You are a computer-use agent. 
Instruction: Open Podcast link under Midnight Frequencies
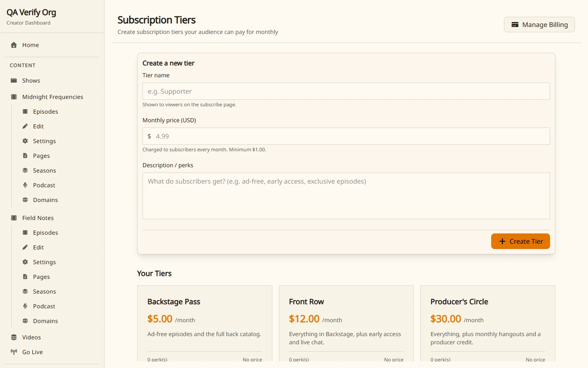[x=58, y=185]
